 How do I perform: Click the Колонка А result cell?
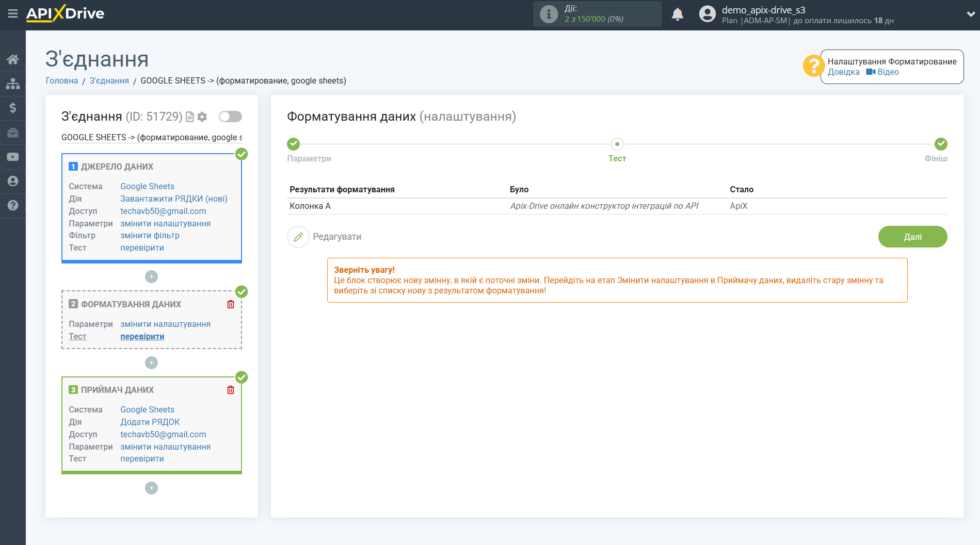[310, 206]
